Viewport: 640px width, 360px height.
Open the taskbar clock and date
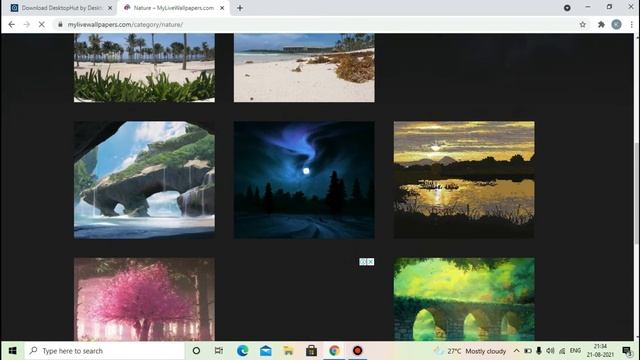pyautogui.click(x=600, y=351)
